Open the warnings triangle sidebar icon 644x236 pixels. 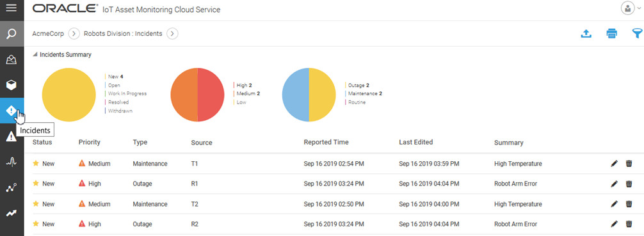tap(12, 137)
